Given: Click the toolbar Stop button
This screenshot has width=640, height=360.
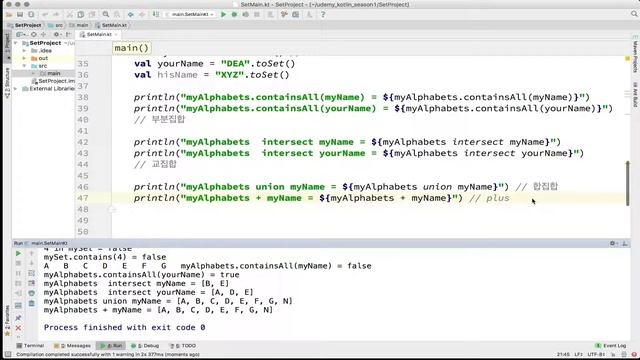Looking at the screenshot, I should tap(257, 14).
